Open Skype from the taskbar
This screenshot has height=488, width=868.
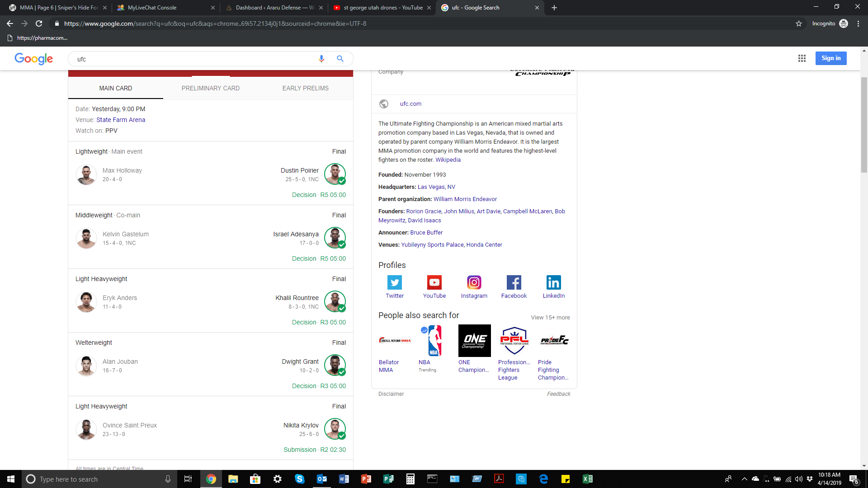click(300, 479)
